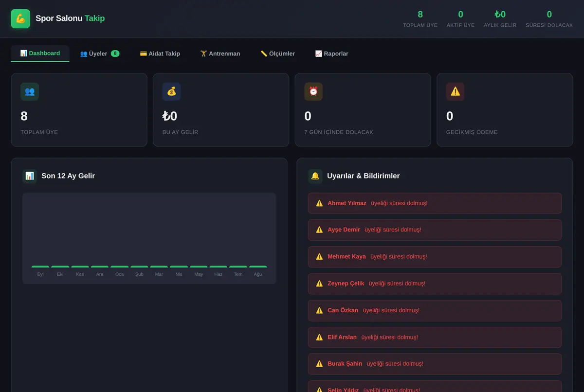This screenshot has height=392, width=584.
Task: Open the Dashboard tab
Action: point(40,53)
